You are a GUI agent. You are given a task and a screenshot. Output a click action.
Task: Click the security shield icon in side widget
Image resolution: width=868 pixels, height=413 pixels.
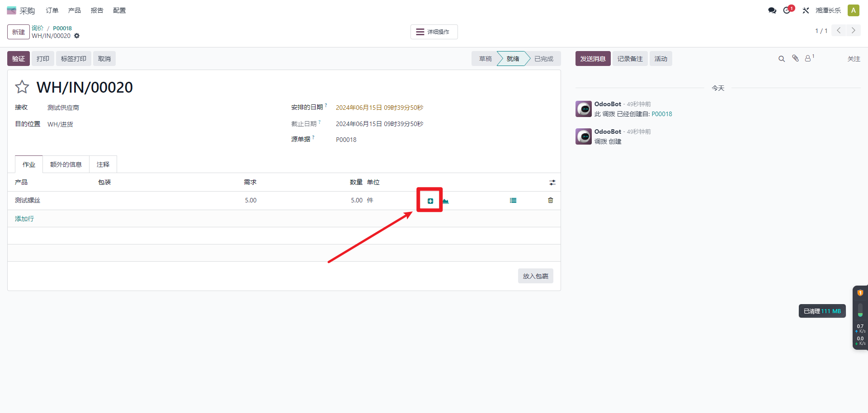point(860,293)
